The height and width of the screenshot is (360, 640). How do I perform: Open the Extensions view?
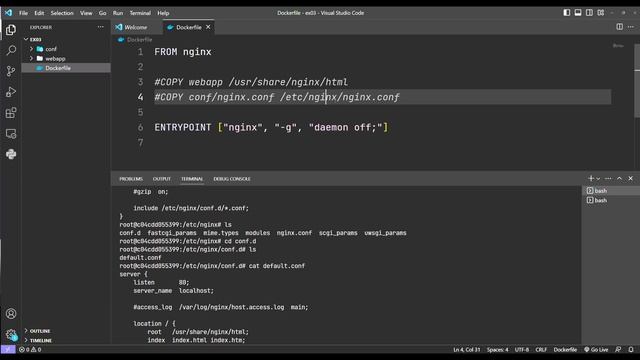[x=11, y=113]
